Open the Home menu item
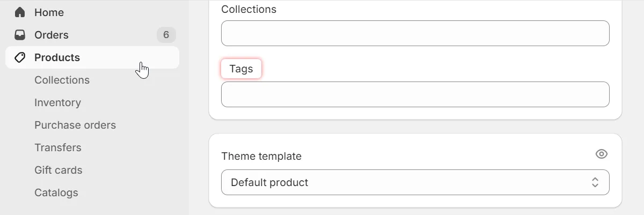644x215 pixels. (x=49, y=12)
